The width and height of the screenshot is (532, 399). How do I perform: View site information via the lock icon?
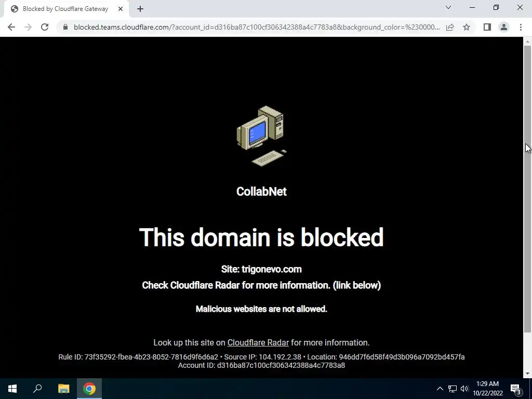[65, 27]
